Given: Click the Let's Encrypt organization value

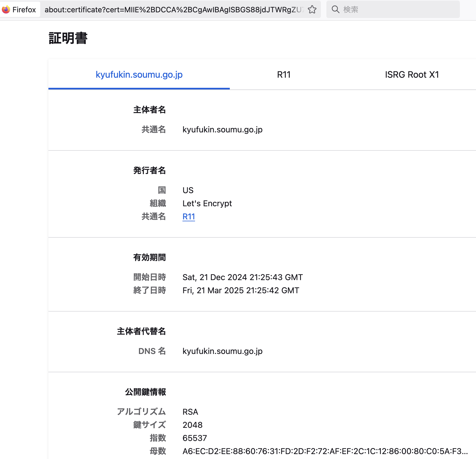Looking at the screenshot, I should tap(207, 204).
